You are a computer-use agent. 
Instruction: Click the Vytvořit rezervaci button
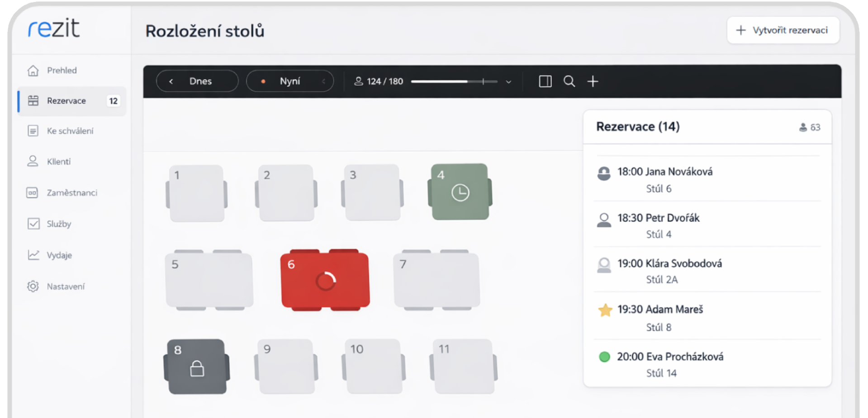(x=783, y=30)
